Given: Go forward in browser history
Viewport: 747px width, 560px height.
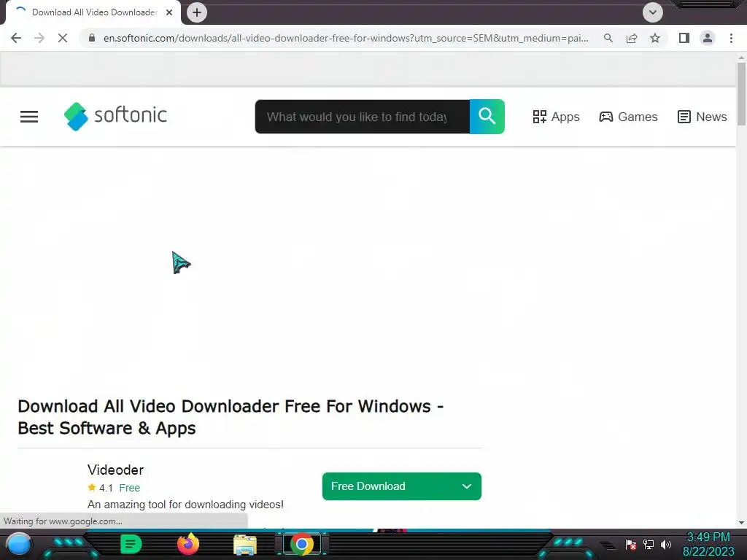Looking at the screenshot, I should tap(39, 38).
